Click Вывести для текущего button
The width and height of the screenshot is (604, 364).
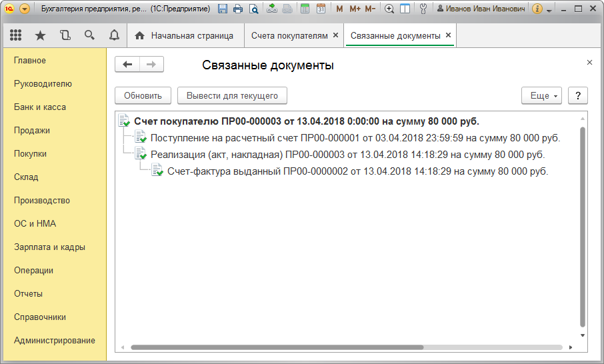(232, 96)
